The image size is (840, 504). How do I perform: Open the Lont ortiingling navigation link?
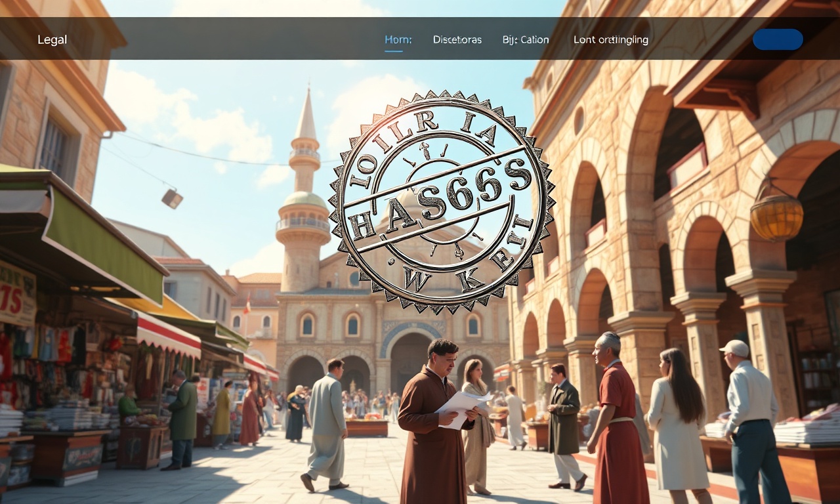611,39
